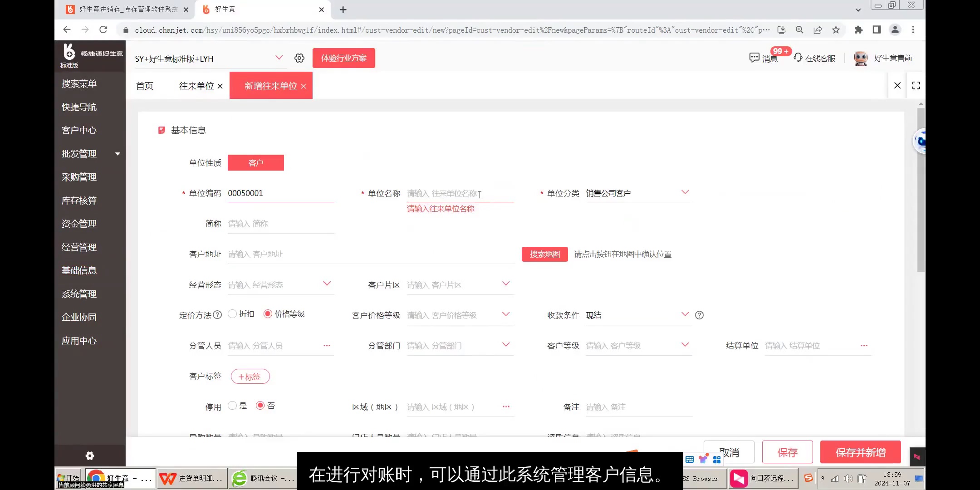Click the 向日葵远程 taskbar icon
Image resolution: width=980 pixels, height=490 pixels.
click(x=738, y=478)
